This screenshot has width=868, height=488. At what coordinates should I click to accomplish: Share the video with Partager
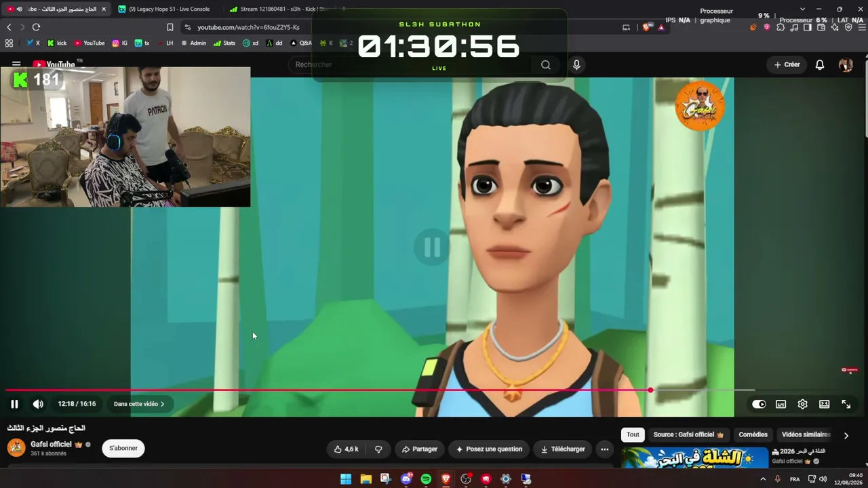pyautogui.click(x=419, y=449)
